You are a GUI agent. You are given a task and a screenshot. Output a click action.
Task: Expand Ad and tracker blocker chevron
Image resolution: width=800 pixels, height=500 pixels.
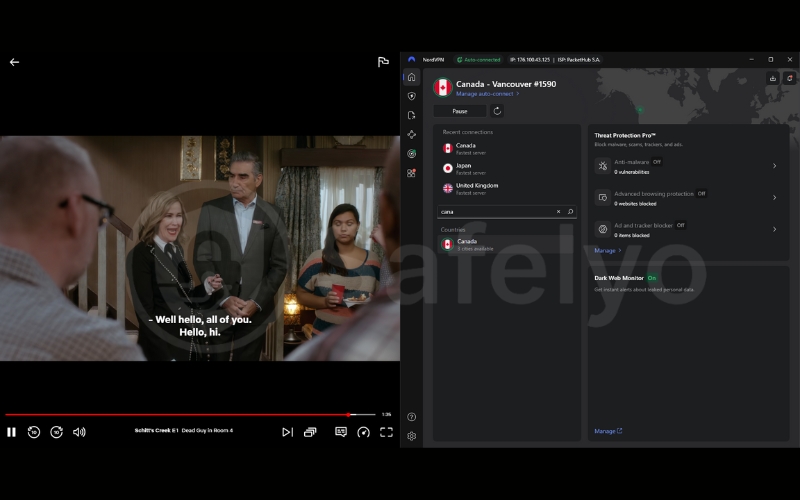click(x=774, y=229)
